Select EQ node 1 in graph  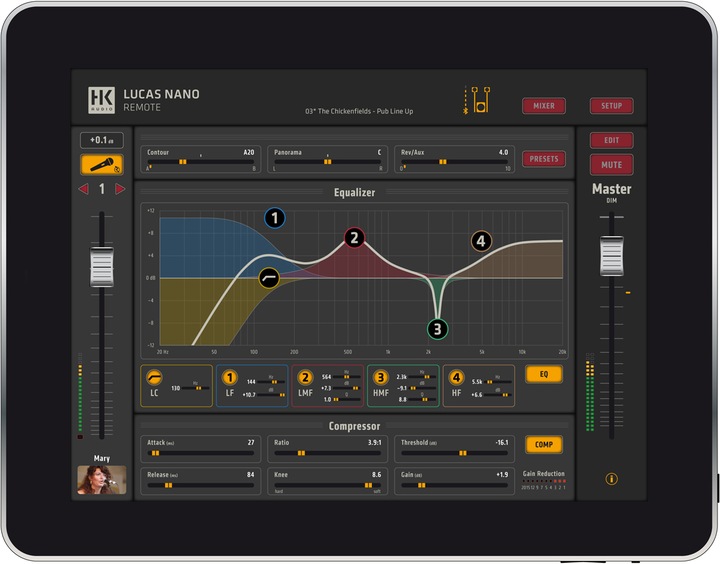coord(275,218)
